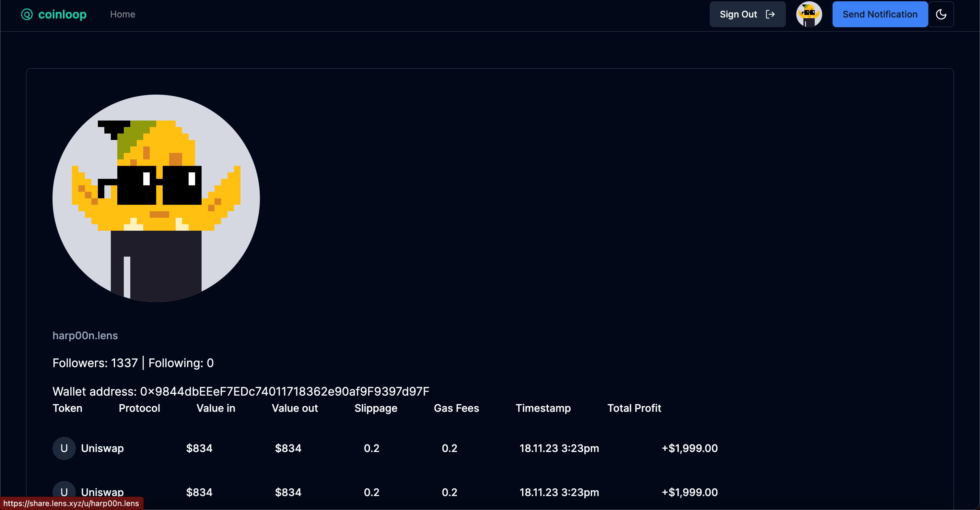Click the large profile picture
The height and width of the screenshot is (510, 980).
coord(156,198)
